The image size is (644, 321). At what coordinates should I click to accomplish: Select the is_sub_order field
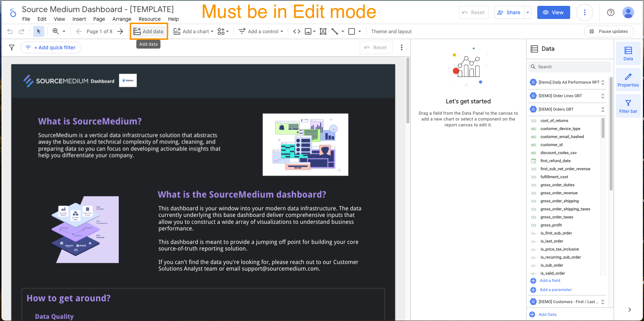552,265
